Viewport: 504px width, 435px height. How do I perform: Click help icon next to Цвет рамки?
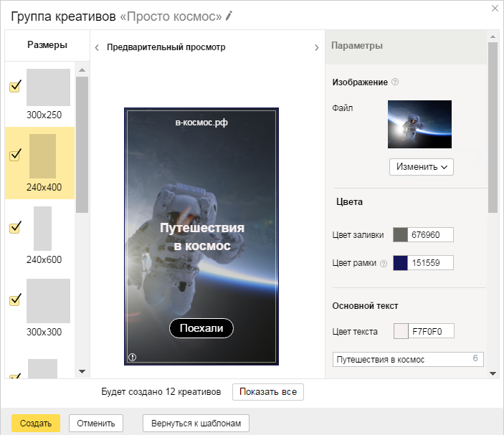point(384,264)
